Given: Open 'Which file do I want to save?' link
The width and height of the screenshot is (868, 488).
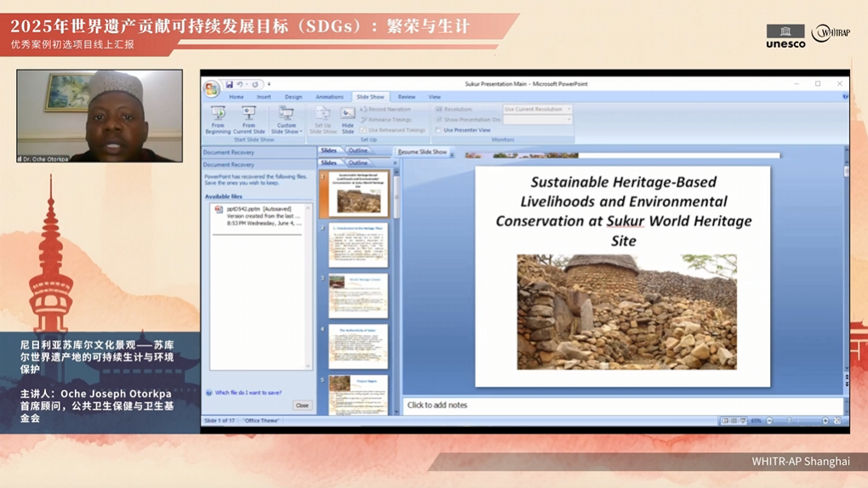Looking at the screenshot, I should click(248, 393).
